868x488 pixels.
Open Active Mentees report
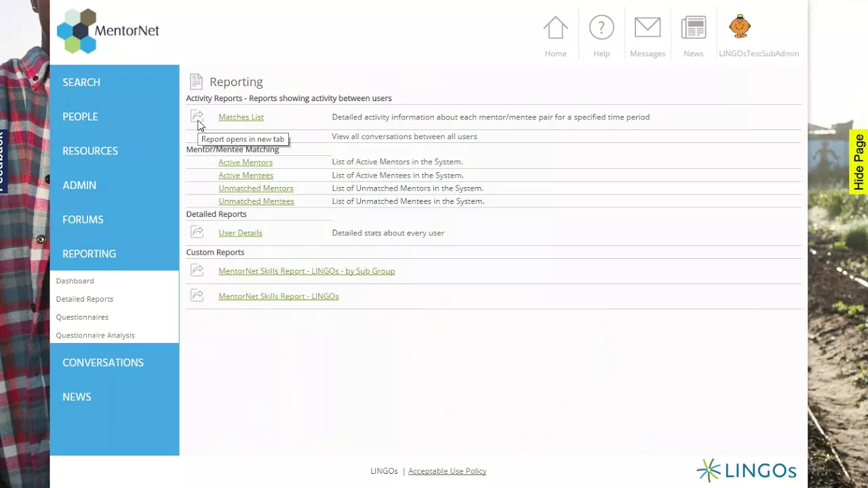pos(245,175)
